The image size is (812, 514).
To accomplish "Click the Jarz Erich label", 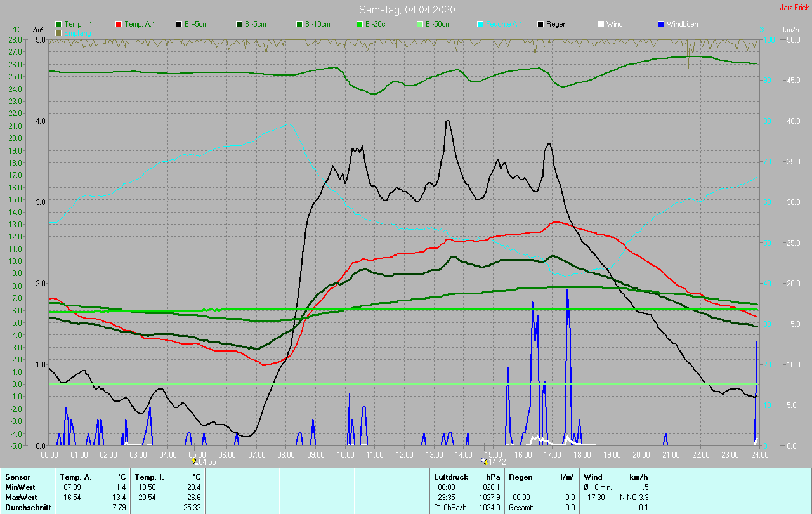I will coord(794,8).
